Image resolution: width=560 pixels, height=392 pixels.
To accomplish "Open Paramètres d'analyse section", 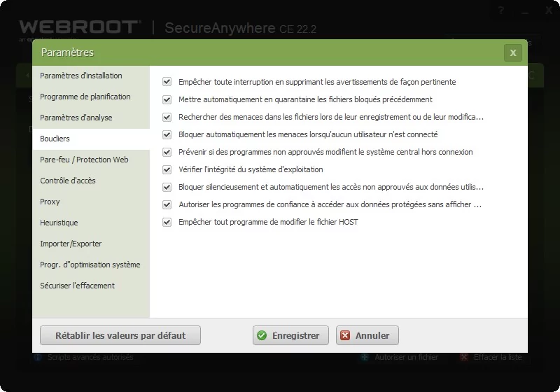I will click(x=76, y=118).
